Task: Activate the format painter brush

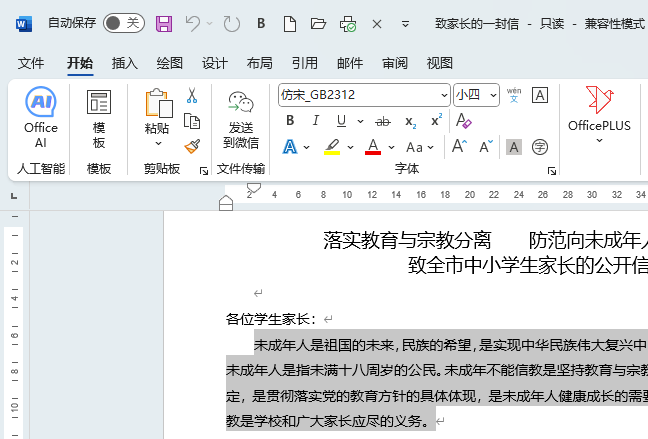Action: tap(192, 146)
